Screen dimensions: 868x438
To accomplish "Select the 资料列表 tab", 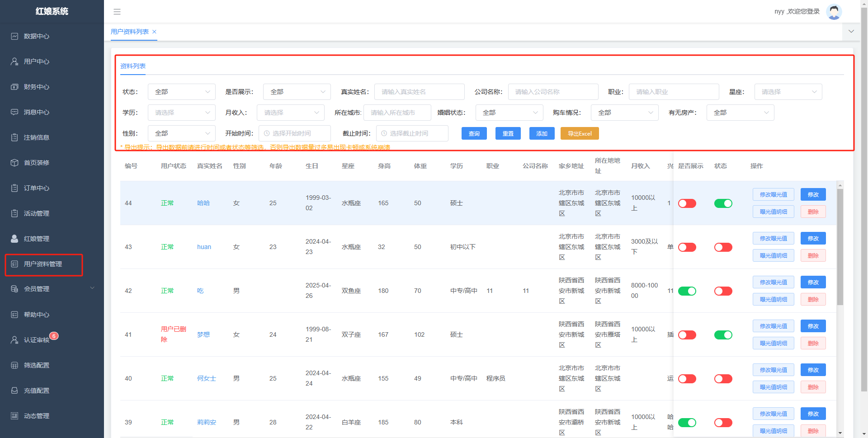I will [x=133, y=66].
